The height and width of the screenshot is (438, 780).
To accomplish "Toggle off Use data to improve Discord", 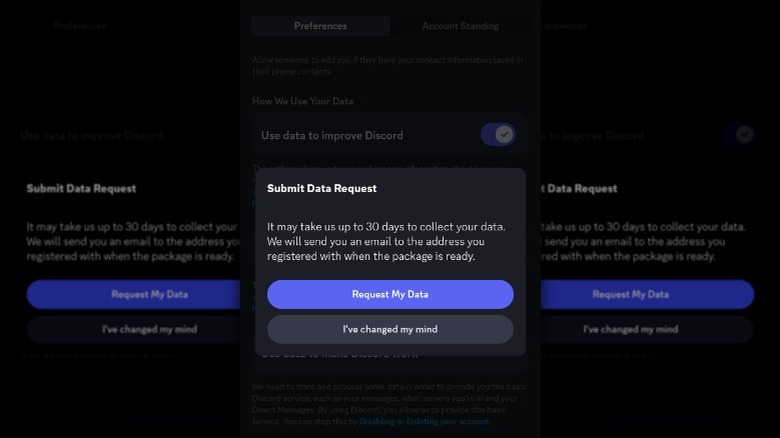I will click(498, 134).
